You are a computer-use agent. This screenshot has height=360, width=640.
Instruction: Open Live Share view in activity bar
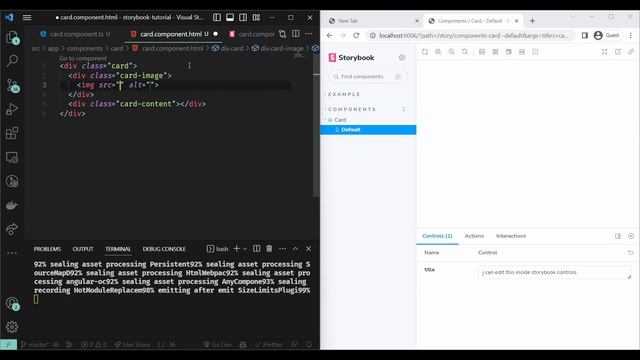12,229
